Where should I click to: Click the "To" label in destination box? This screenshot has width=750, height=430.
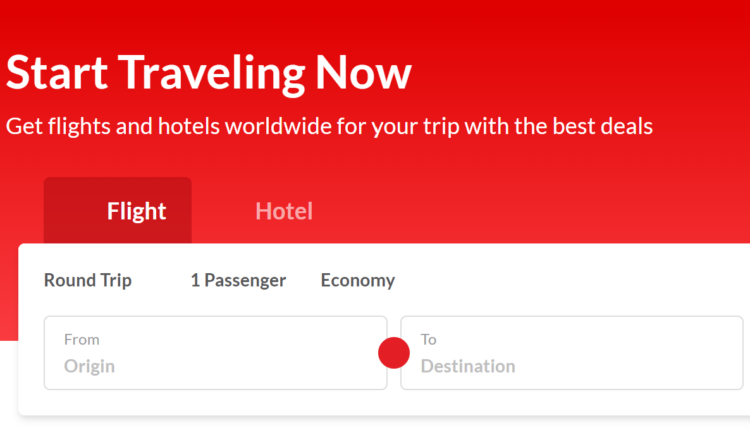[429, 339]
